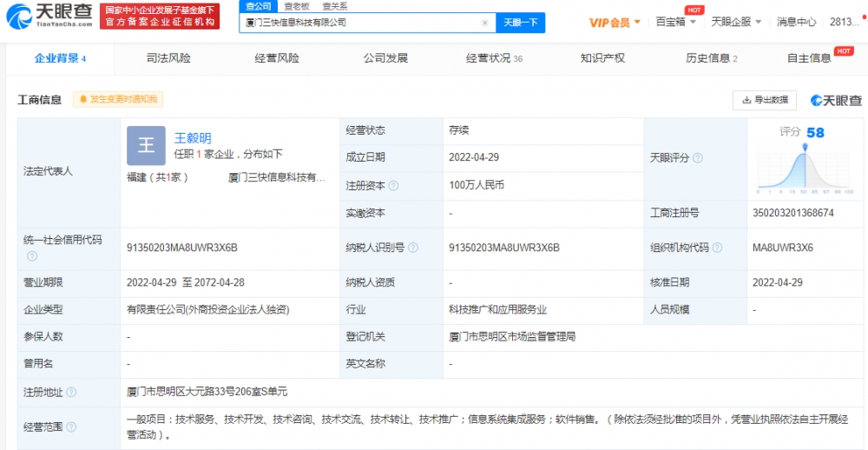
Task: Click the help icon beside 注册资本
Action: pyautogui.click(x=394, y=186)
